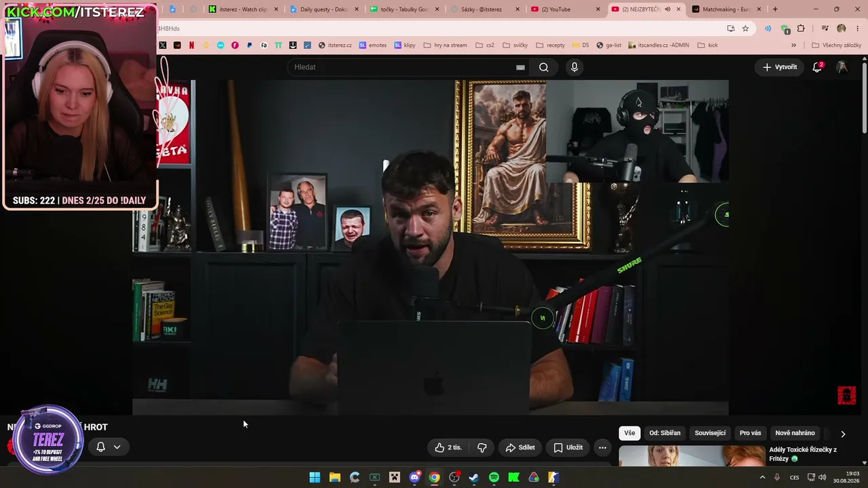This screenshot has width=868, height=488.
Task: Click the 'Uložit' save button
Action: click(x=568, y=447)
